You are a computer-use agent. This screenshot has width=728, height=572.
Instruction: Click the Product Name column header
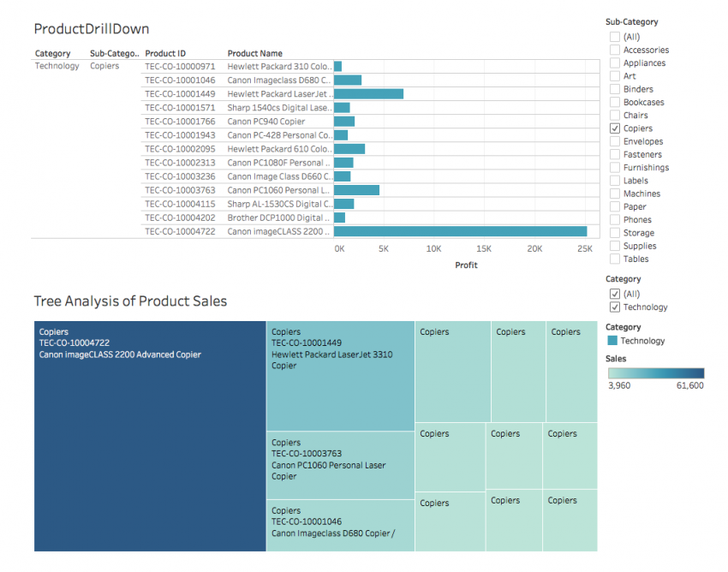click(254, 53)
